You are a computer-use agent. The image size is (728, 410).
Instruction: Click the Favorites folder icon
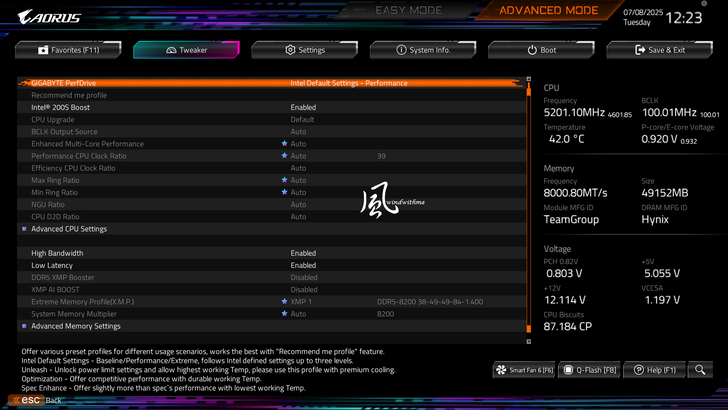(43, 50)
